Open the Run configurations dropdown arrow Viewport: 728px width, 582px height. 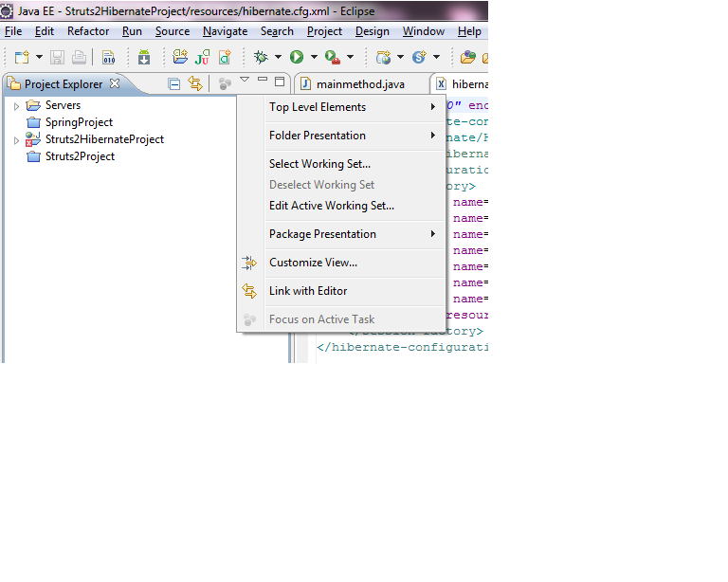(x=315, y=57)
